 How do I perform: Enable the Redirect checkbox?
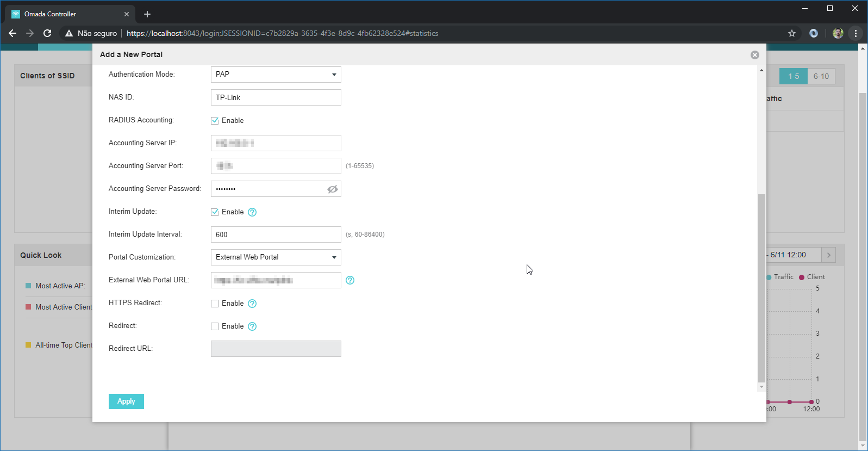[215, 326]
